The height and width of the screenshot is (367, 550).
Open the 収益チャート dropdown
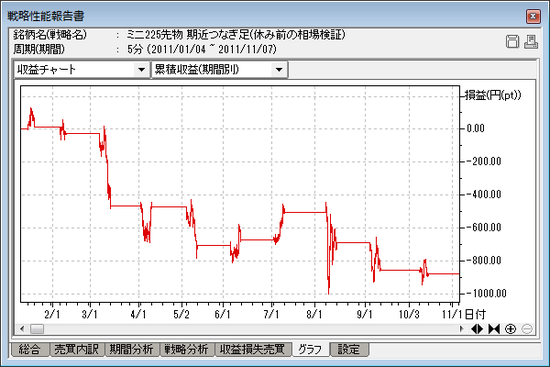coord(141,69)
